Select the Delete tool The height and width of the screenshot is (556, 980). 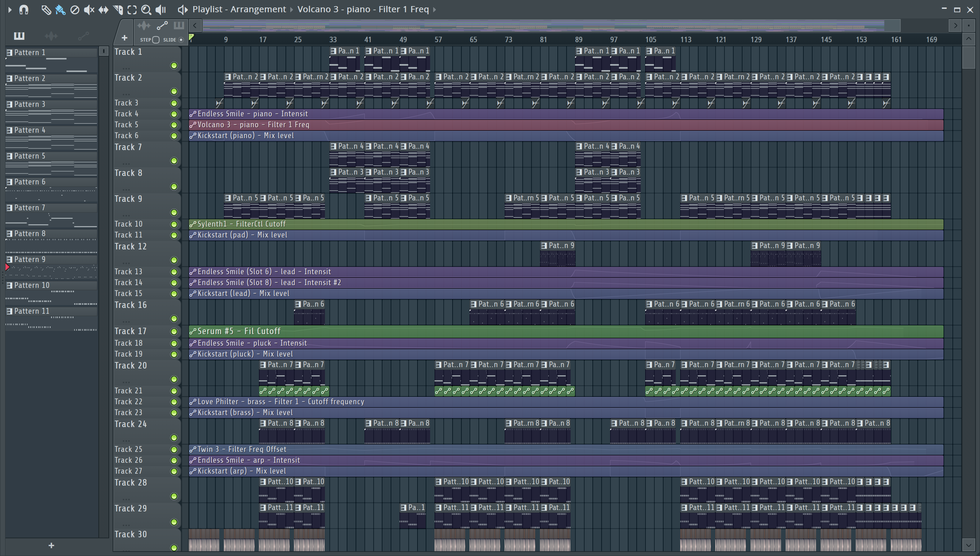75,10
